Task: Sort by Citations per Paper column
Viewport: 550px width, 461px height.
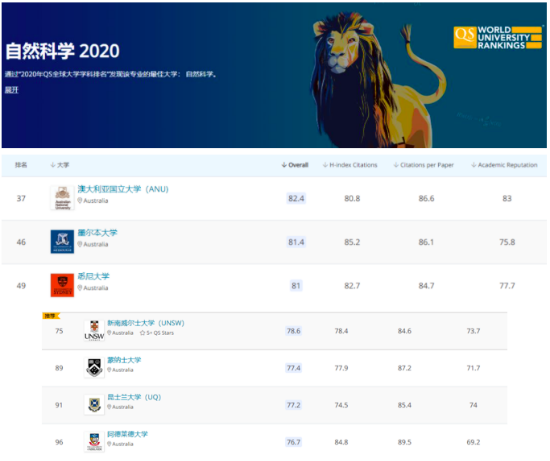Action: coord(424,165)
